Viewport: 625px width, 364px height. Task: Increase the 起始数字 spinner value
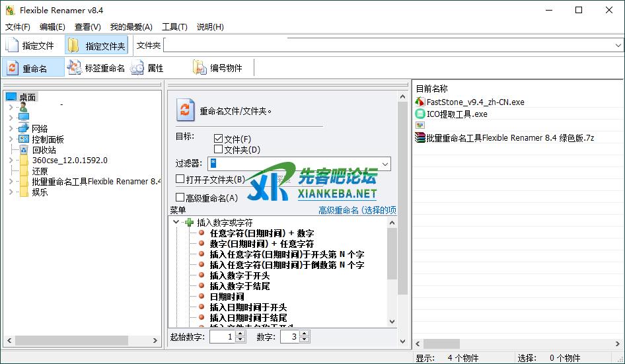(240, 334)
